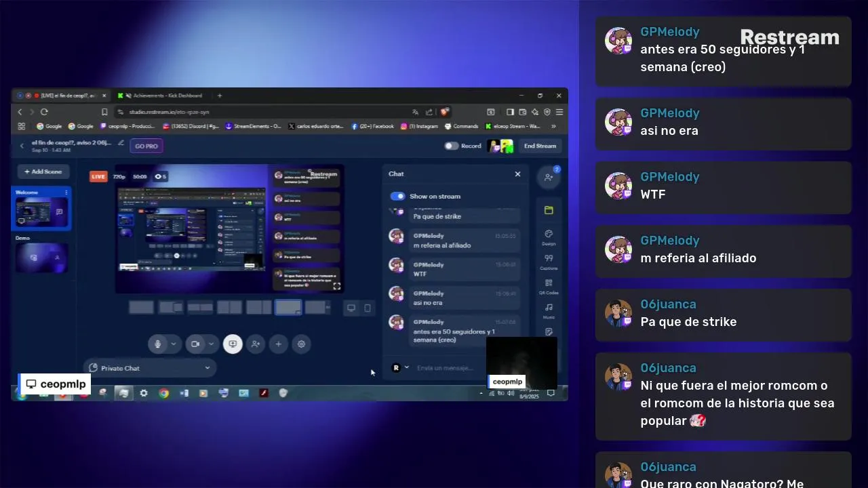Open the Facebook bookmark
The image size is (868, 488).
point(372,126)
